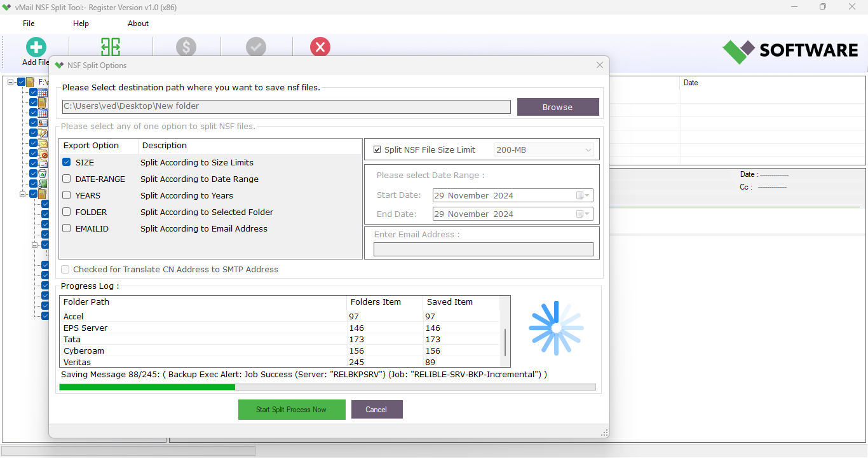Select the junk mail icon in folder tree
This screenshot has height=458, width=868.
[43, 153]
